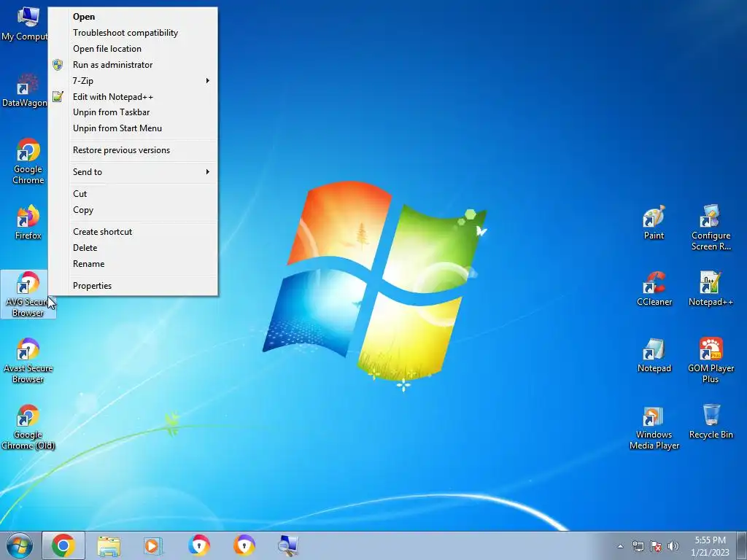Choose Create shortcut
The width and height of the screenshot is (747, 560).
pos(133,232)
